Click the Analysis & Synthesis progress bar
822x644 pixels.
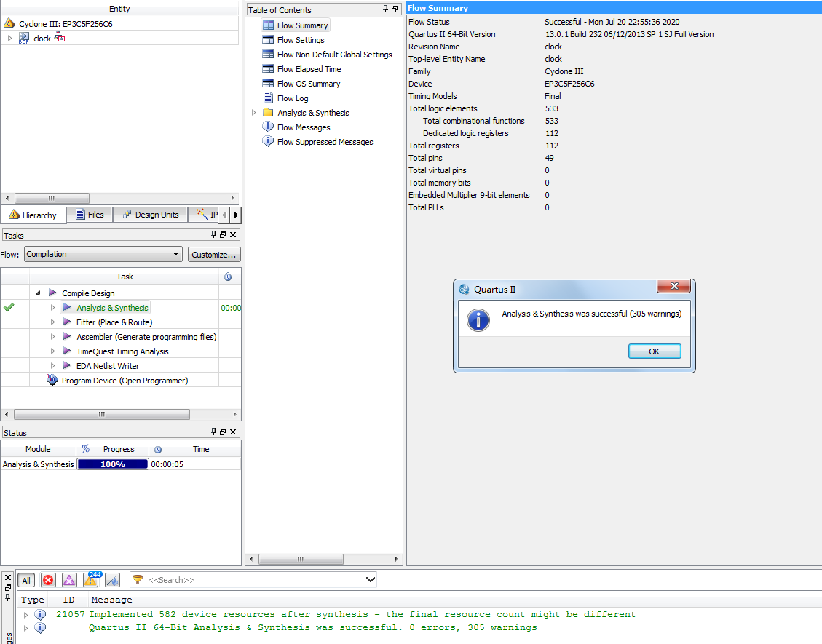[x=113, y=464]
